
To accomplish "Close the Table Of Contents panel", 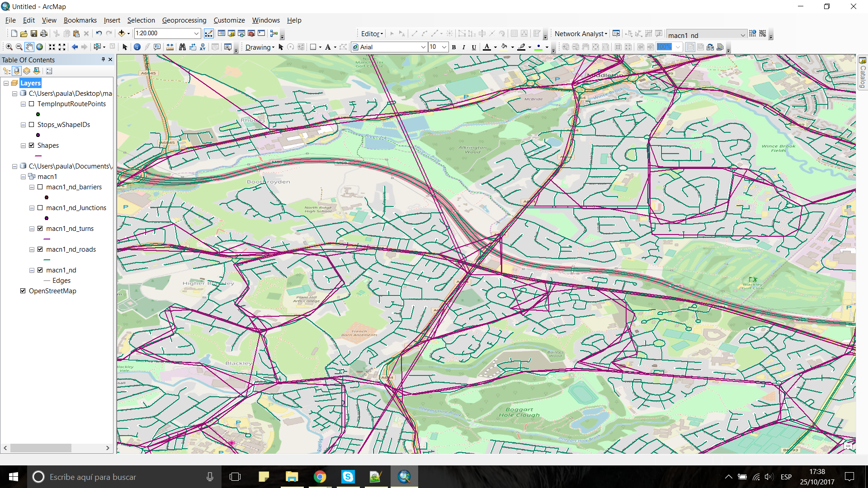I will pos(110,60).
